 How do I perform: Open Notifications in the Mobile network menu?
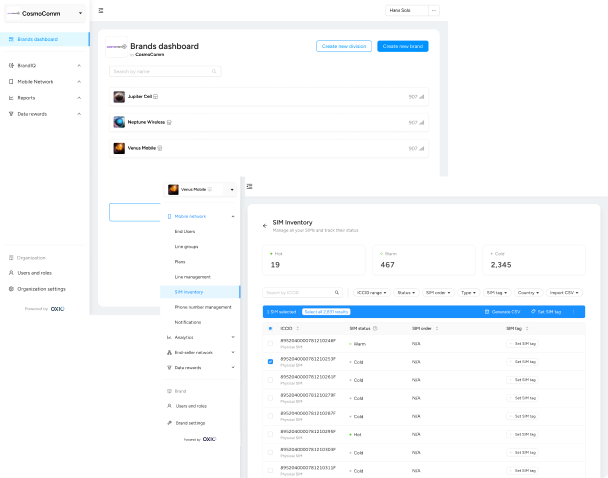(188, 322)
